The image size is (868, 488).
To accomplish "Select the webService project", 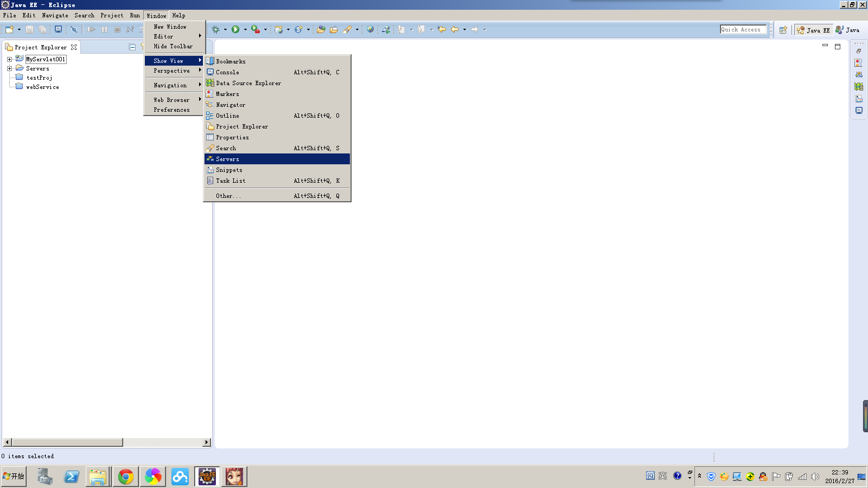I will [x=42, y=87].
